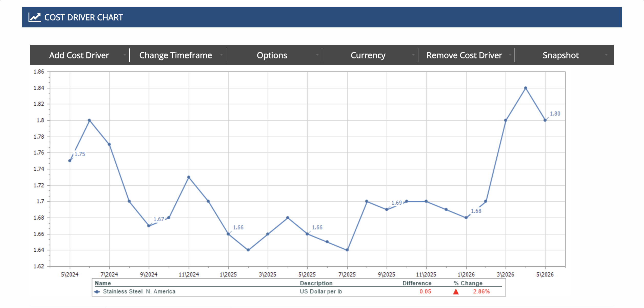The height and width of the screenshot is (308, 644).
Task: Click the 5\2026 x-axis label
Action: (545, 274)
